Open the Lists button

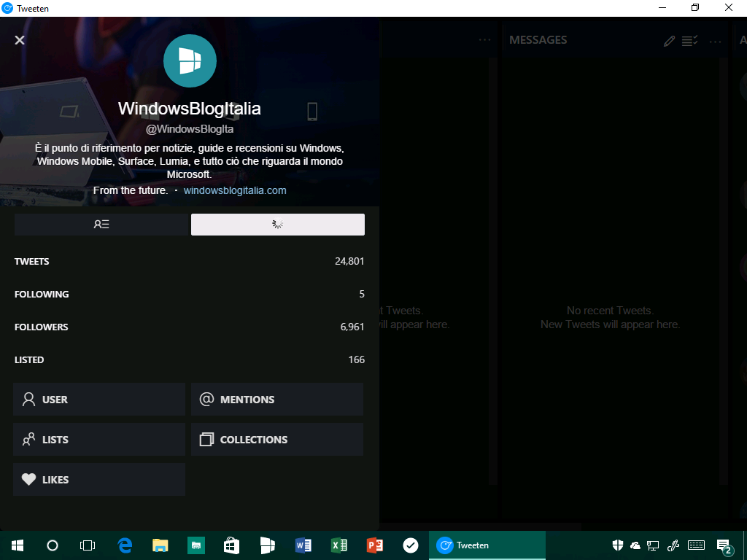tap(99, 440)
